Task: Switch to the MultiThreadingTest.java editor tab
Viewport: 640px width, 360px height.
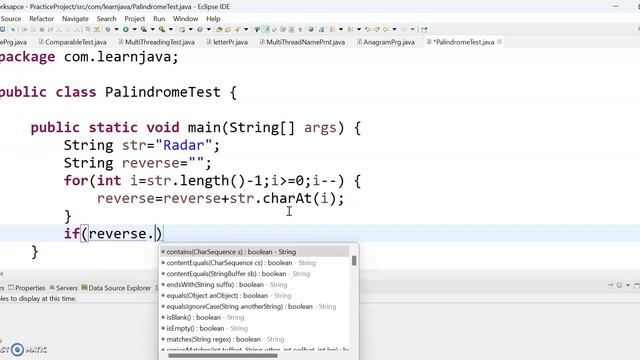Action: (156, 42)
